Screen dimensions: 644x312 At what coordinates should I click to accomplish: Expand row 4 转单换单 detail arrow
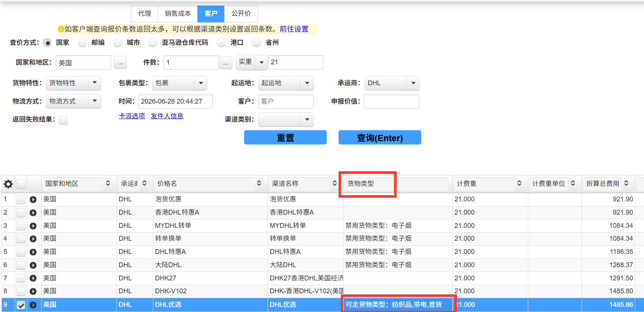coord(33,239)
